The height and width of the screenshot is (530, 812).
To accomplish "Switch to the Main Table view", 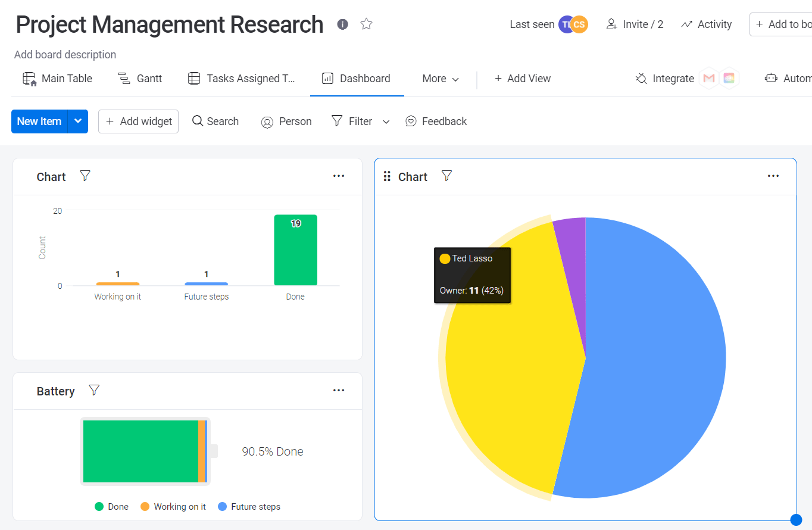I will tap(57, 78).
